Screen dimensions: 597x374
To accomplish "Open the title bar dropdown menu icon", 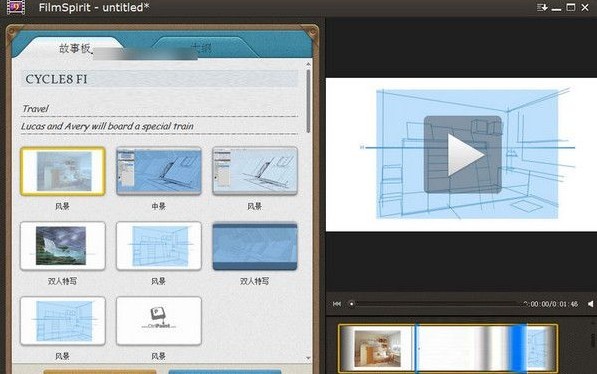I will coord(542,7).
